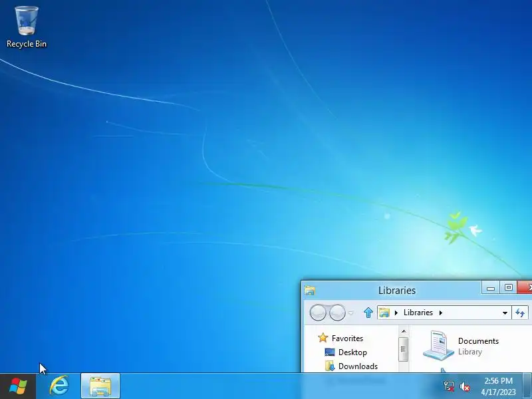Screen dimensions: 532x399
Task: Select Downloads under Favorites
Action: click(x=358, y=366)
